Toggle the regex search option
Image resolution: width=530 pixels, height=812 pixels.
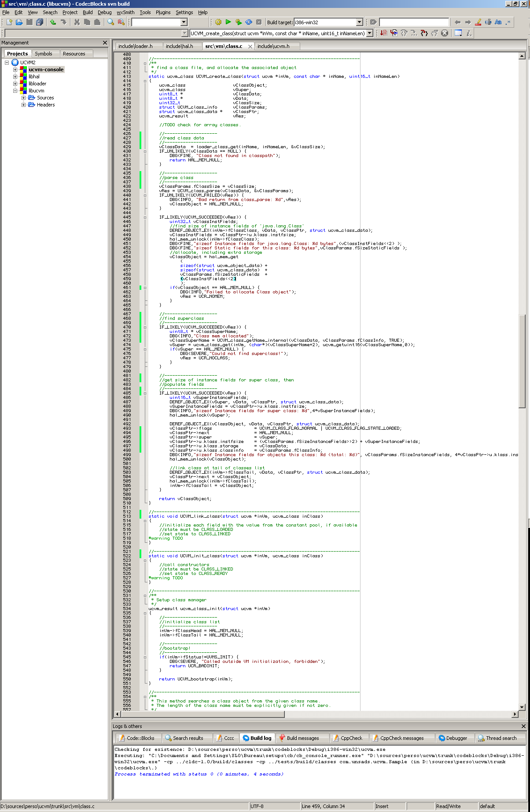(508, 22)
